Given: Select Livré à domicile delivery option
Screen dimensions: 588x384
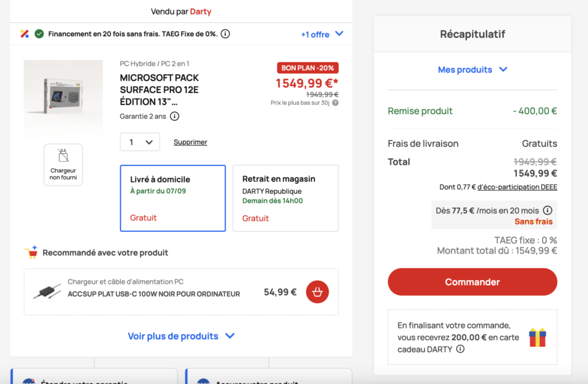Looking at the screenshot, I should 173,198.
